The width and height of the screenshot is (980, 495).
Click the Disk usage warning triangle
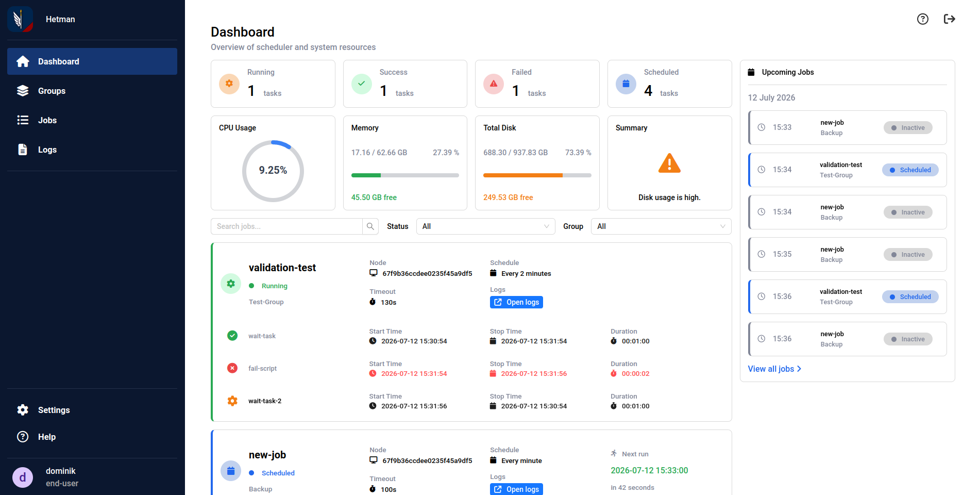[x=669, y=163]
